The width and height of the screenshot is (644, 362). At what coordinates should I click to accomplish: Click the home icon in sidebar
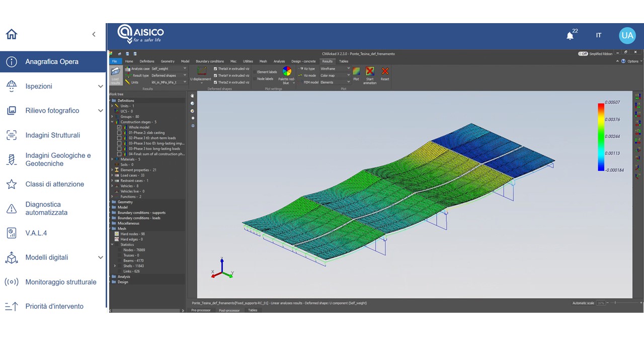point(12,34)
